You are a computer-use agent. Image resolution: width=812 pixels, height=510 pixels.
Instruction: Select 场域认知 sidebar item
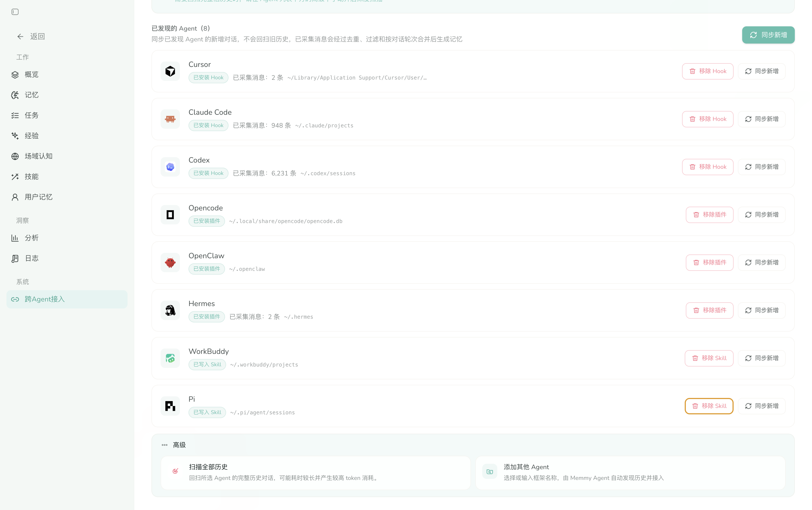pyautogui.click(x=67, y=156)
